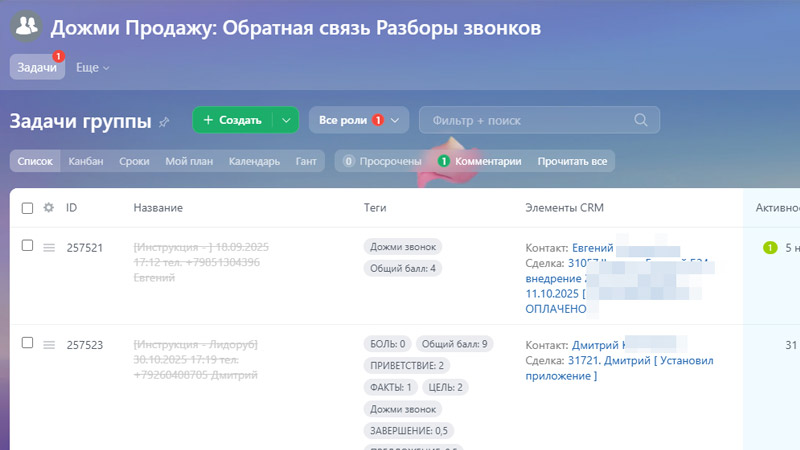Screen dimensions: 800x450
Task: Expand the Все роли dropdown
Action: [x=394, y=120]
